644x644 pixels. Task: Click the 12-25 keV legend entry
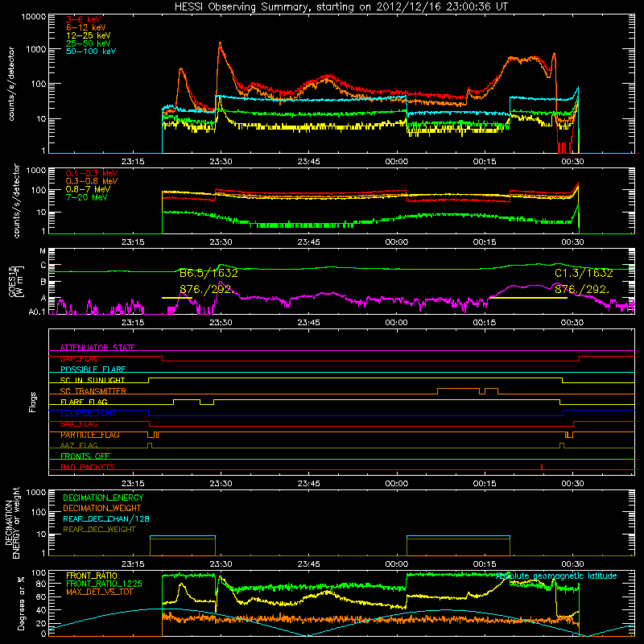89,35
